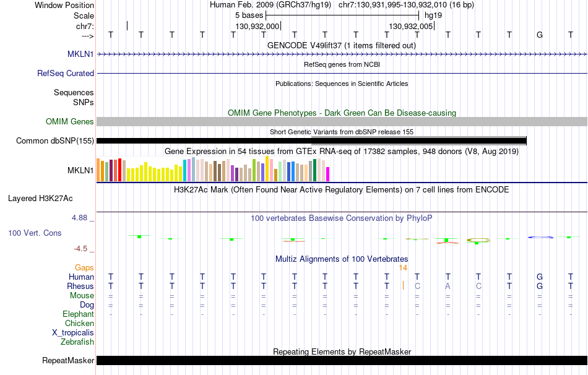Click the Common dbSNP(155) track label
This screenshot has height=375, width=588.
click(x=54, y=140)
